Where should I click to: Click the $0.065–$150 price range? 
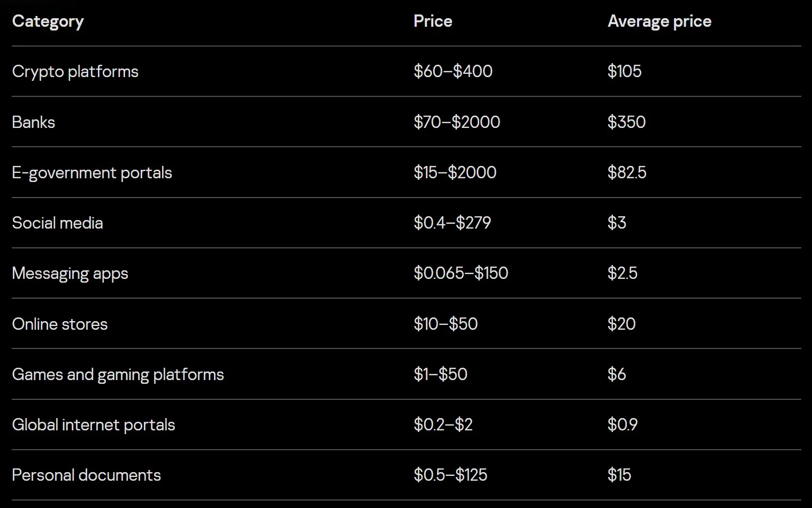(x=461, y=273)
